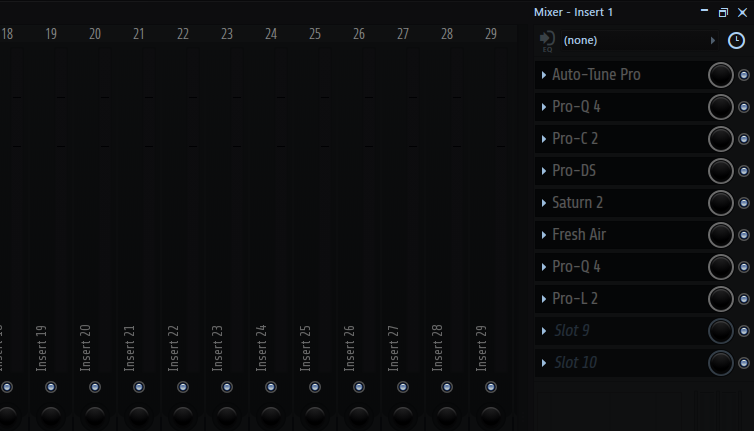The width and height of the screenshot is (754, 431).
Task: Select mixer track number 24
Action: coord(271,34)
